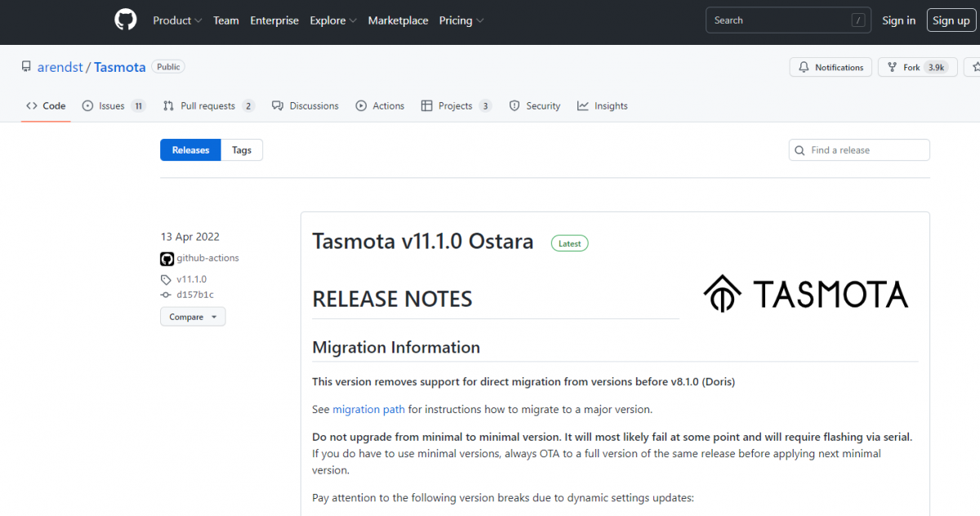Open the github-actions author link

point(207,258)
